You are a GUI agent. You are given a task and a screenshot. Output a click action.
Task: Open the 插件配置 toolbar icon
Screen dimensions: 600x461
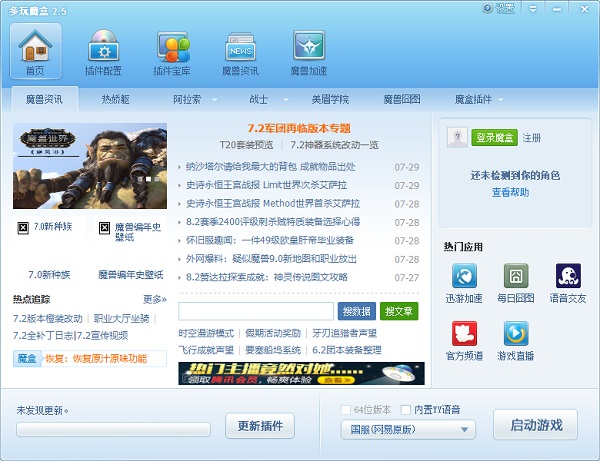click(x=103, y=51)
